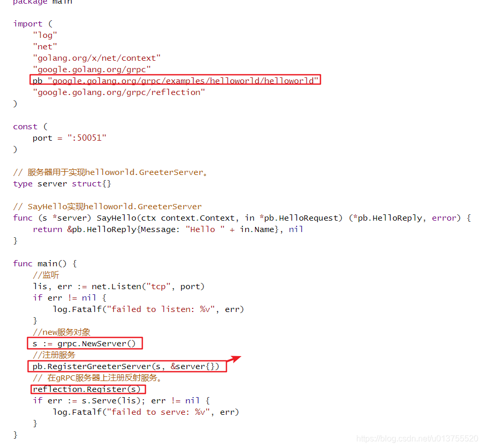Click the return &pb.HelloReply line
Viewport: 483px width, 448px height.
pos(168,229)
